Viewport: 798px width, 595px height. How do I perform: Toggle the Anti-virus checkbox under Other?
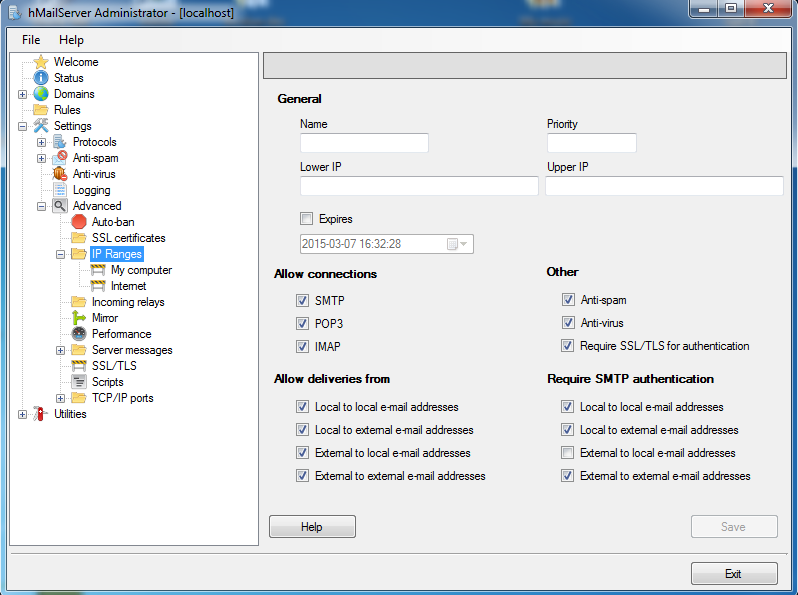click(x=568, y=322)
